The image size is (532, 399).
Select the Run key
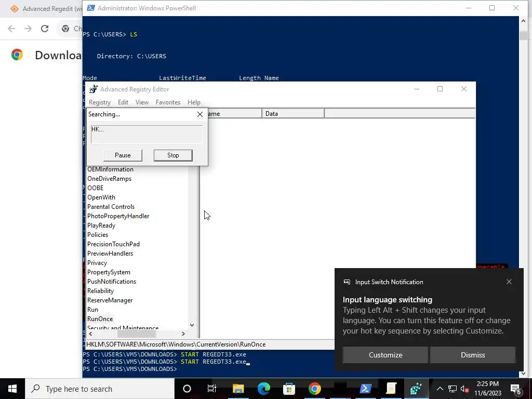click(92, 310)
